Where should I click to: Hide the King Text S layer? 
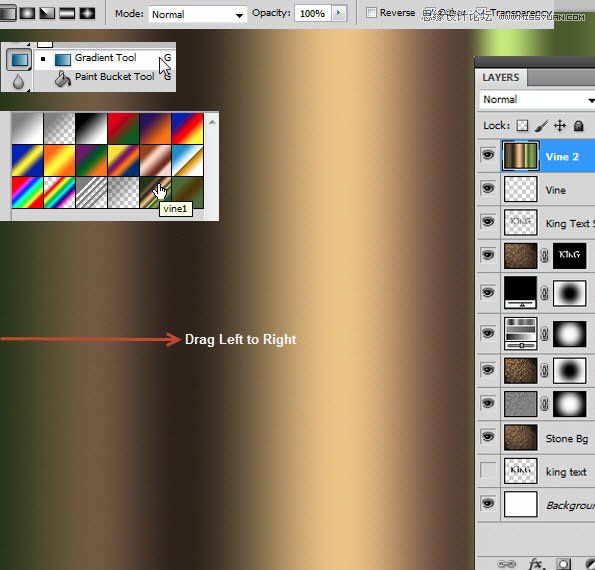pyautogui.click(x=488, y=221)
